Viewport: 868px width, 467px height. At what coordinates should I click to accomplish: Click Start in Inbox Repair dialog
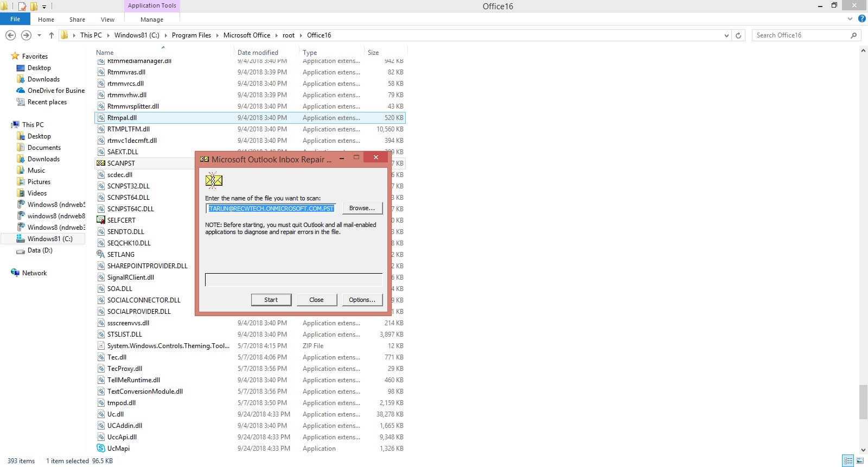271,300
